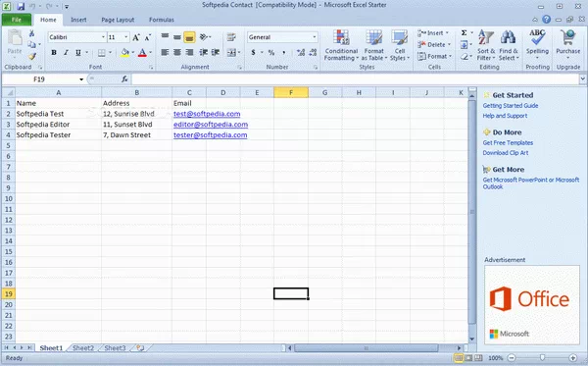Click the Help question mark icon
Viewport: 588px width, 366px height.
tap(547, 20)
